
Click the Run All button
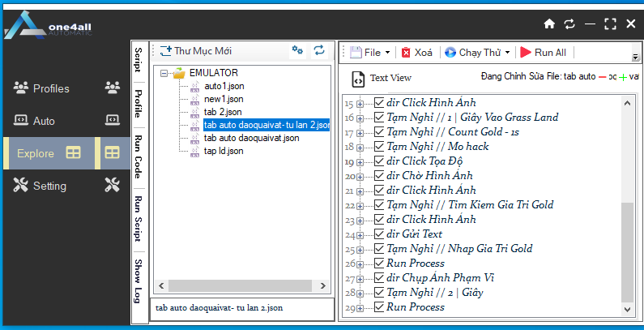click(543, 53)
